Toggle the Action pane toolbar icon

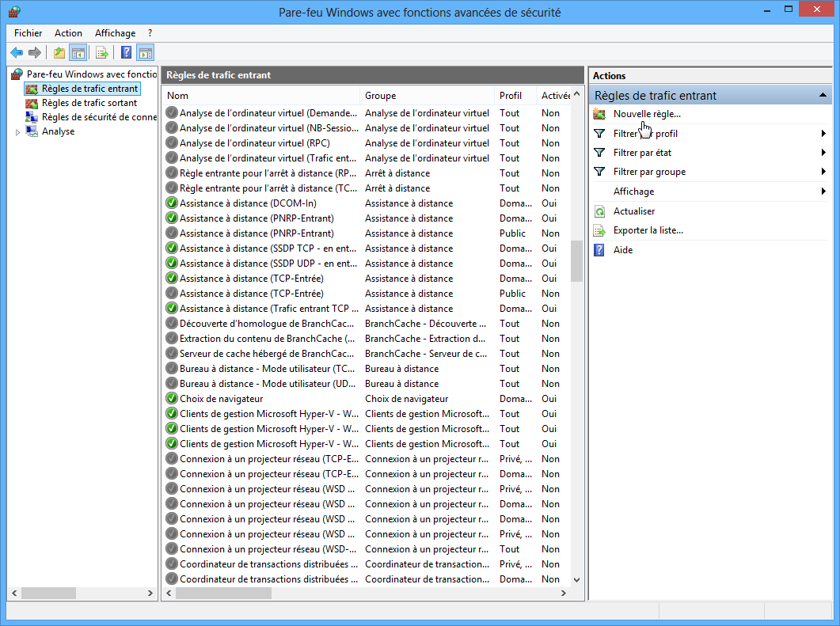tap(146, 52)
